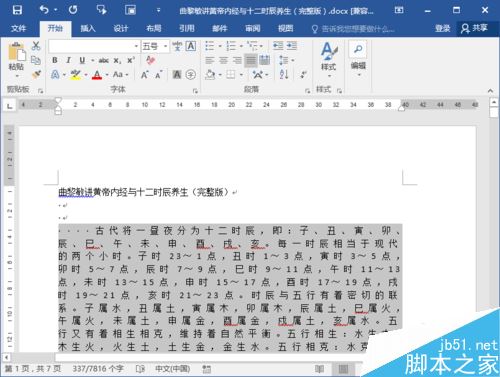Redo with the repeat arrow icon
Viewport: 500px width, 377px height.
pyautogui.click(x=73, y=10)
